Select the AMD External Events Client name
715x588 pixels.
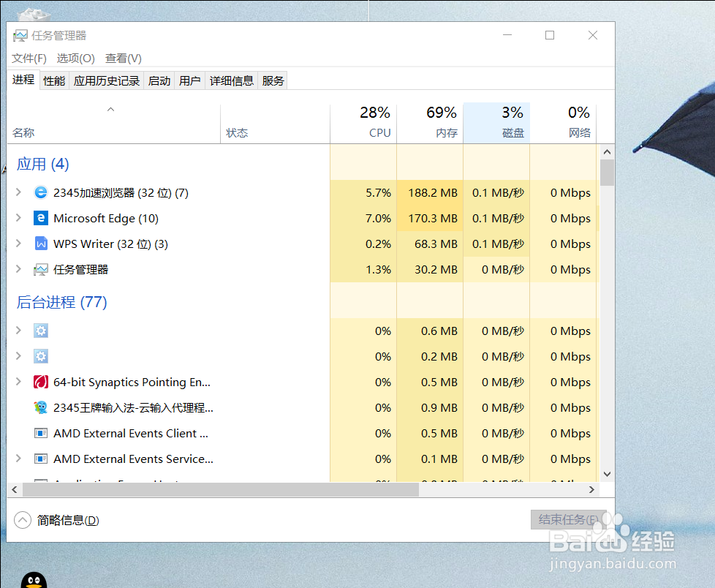pyautogui.click(x=131, y=434)
